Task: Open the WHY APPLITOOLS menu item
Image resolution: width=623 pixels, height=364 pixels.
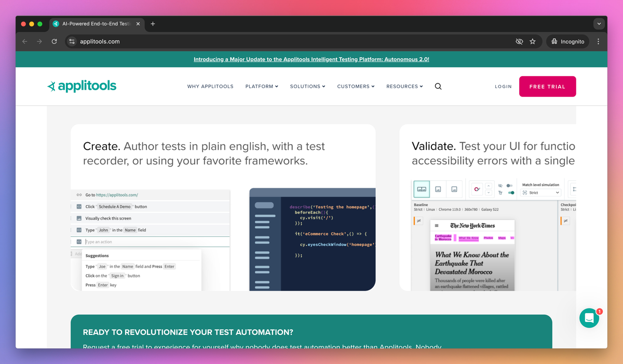Action: [x=210, y=87]
